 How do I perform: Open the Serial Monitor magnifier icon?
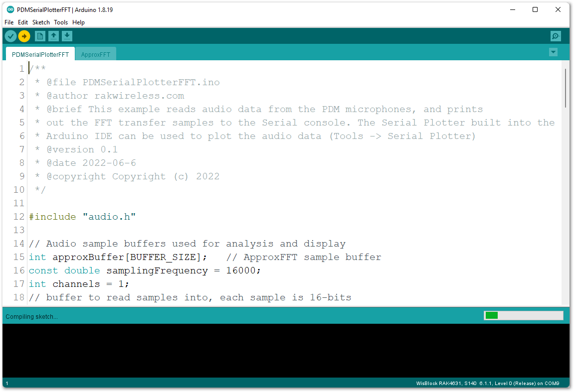coord(556,36)
